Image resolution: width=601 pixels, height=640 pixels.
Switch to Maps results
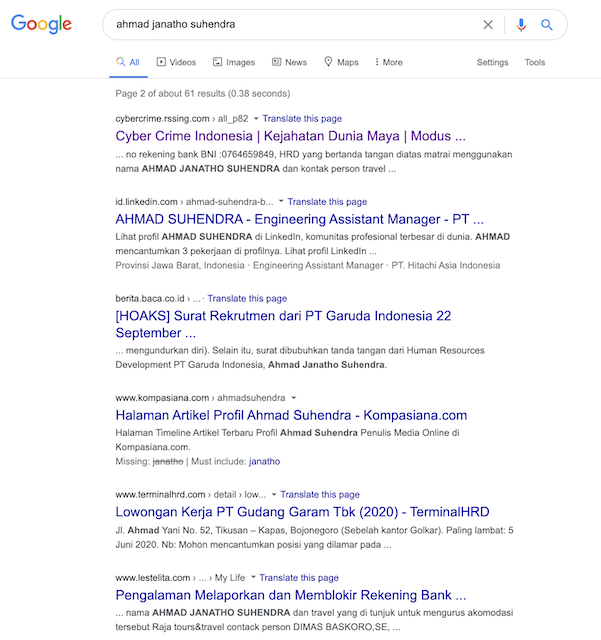[341, 62]
